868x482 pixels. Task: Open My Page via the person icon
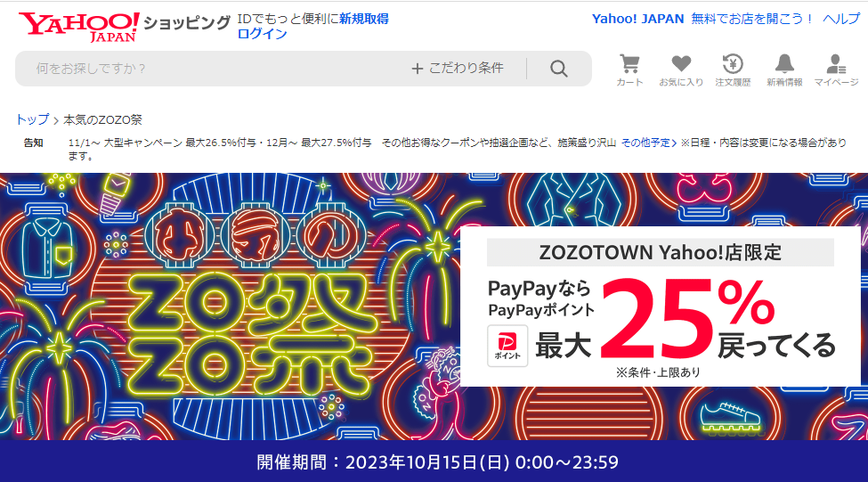click(836, 69)
